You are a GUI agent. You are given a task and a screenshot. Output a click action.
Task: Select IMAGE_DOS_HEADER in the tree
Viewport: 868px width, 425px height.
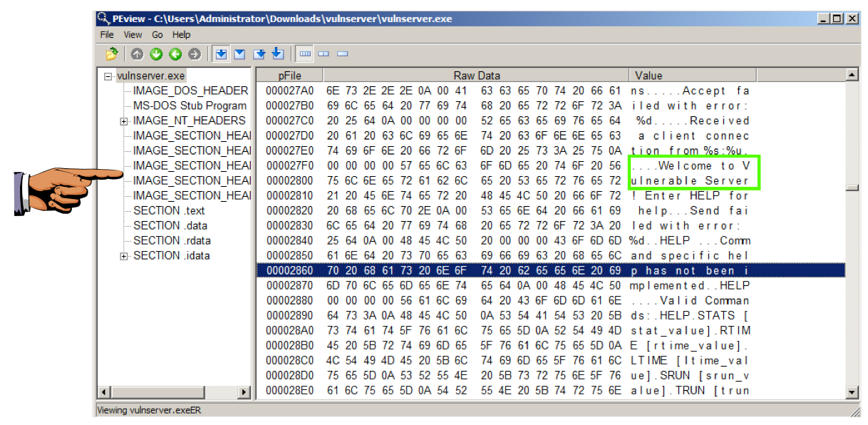tap(190, 91)
